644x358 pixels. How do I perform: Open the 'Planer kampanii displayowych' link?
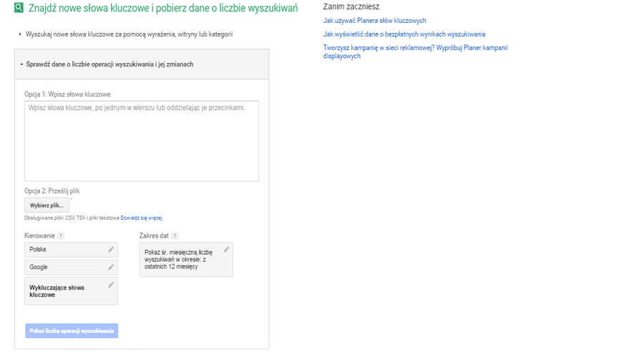(x=415, y=52)
